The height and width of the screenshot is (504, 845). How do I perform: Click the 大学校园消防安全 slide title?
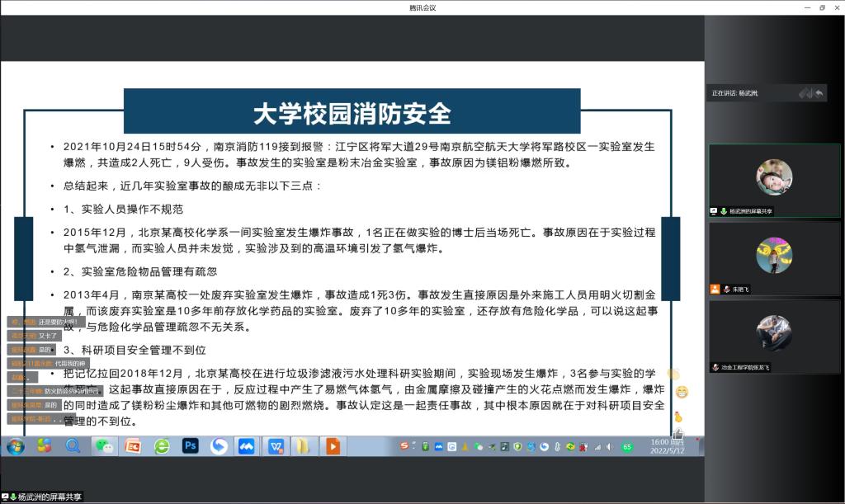[352, 112]
